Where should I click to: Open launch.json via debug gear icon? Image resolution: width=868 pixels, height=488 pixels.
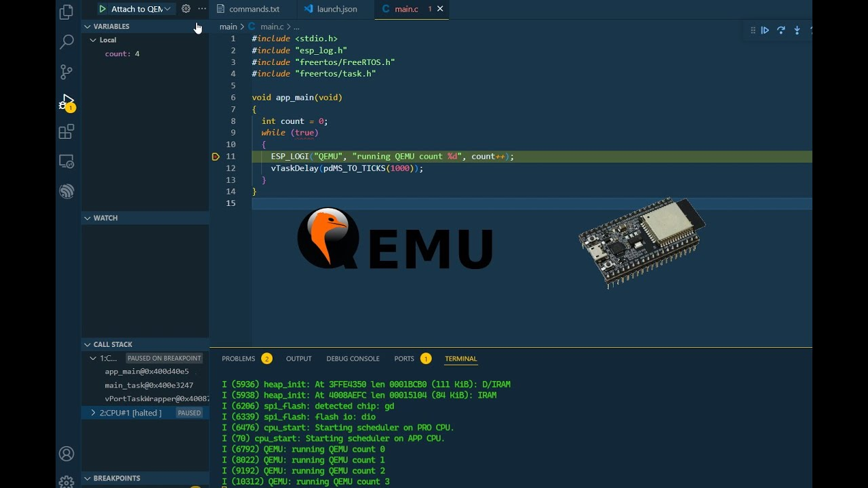(186, 9)
